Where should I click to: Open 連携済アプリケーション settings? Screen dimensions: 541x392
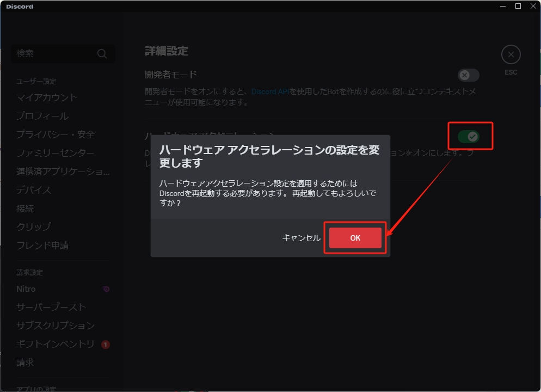coord(63,171)
